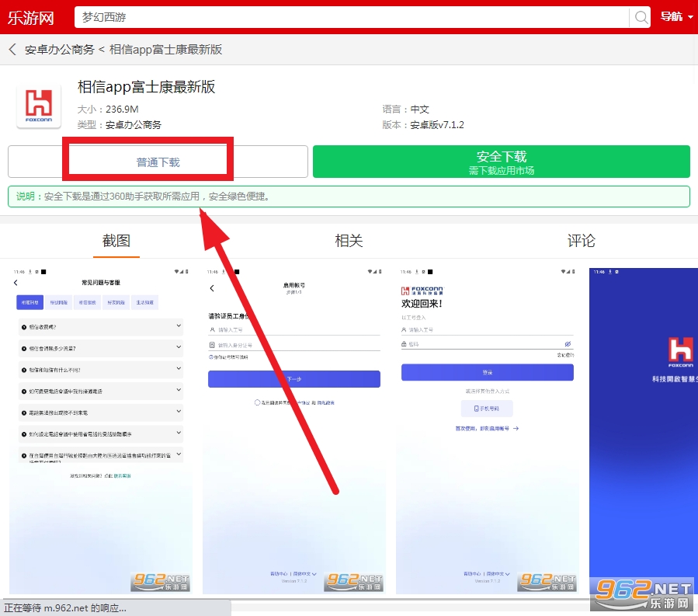The image size is (698, 616).
Task: Open the 评论 tab
Action: coord(581,241)
